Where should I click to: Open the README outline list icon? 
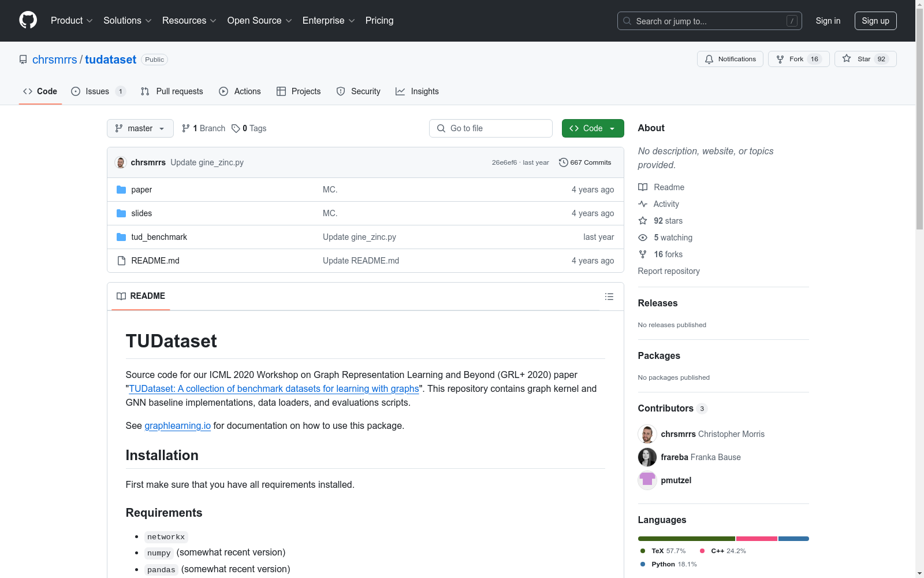[609, 297]
